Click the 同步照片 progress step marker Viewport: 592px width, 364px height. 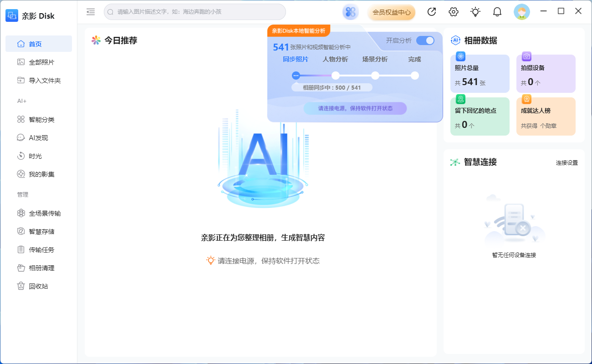coord(296,76)
